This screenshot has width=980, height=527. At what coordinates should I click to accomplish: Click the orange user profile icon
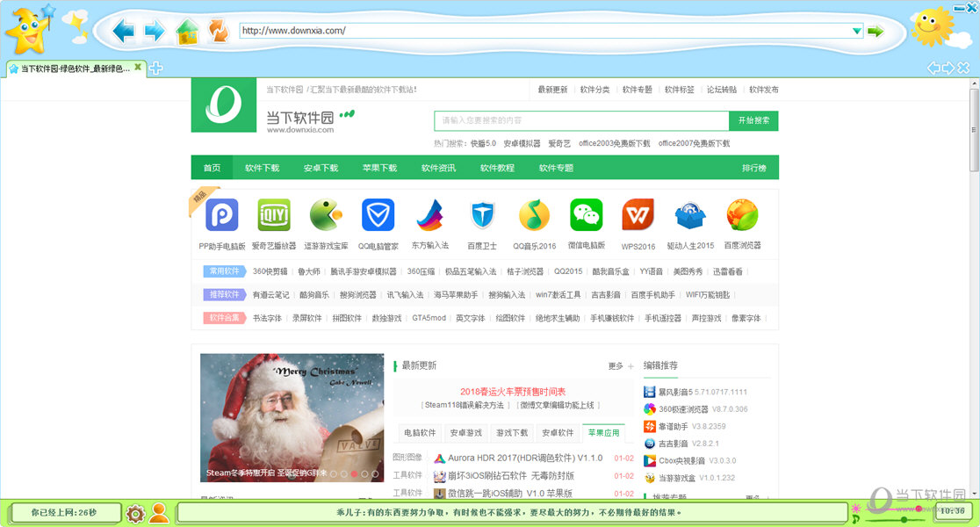pos(159,513)
